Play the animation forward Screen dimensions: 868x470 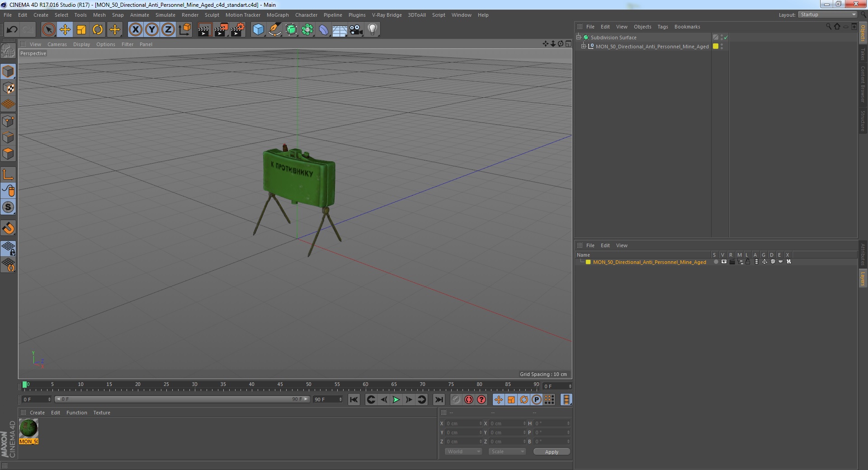tap(396, 399)
